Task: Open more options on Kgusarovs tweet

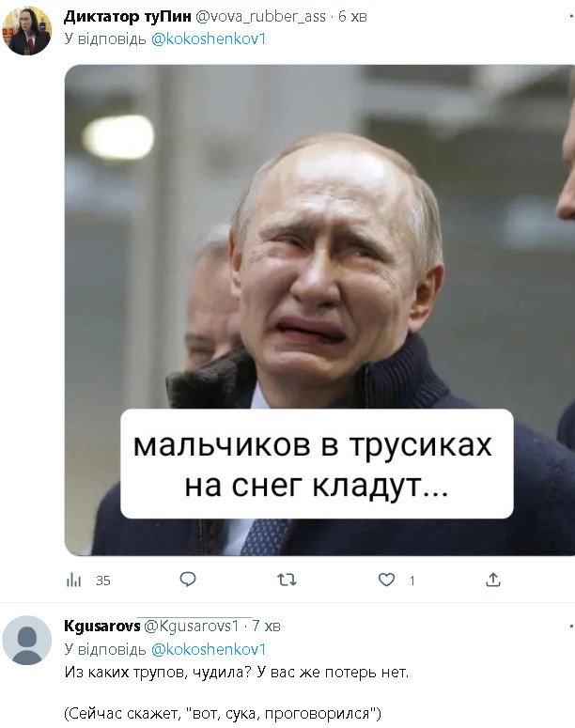Action: point(571,627)
